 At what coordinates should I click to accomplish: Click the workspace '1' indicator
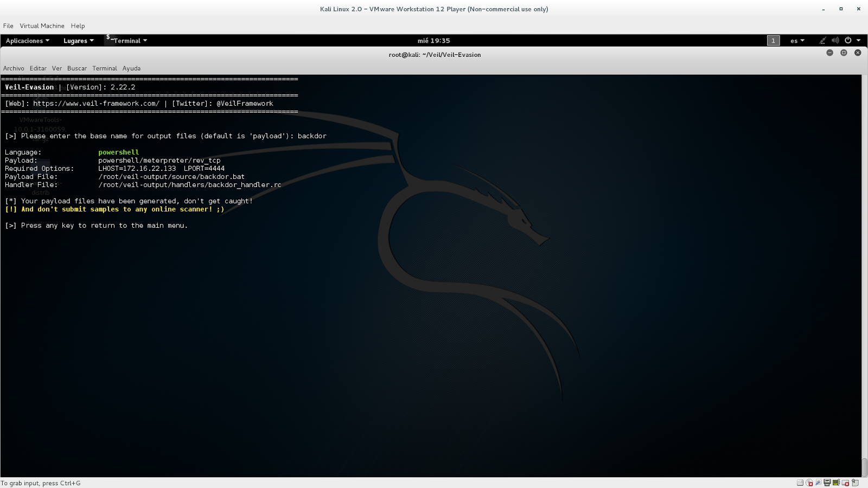(x=774, y=41)
